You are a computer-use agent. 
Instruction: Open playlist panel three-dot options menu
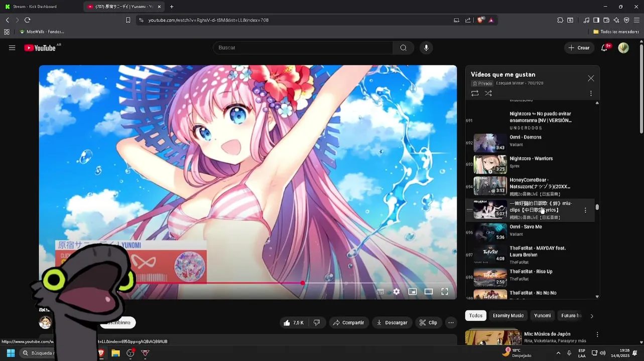tap(591, 93)
